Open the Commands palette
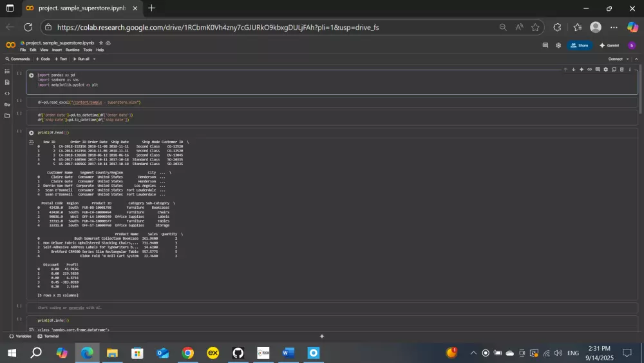 point(17,59)
